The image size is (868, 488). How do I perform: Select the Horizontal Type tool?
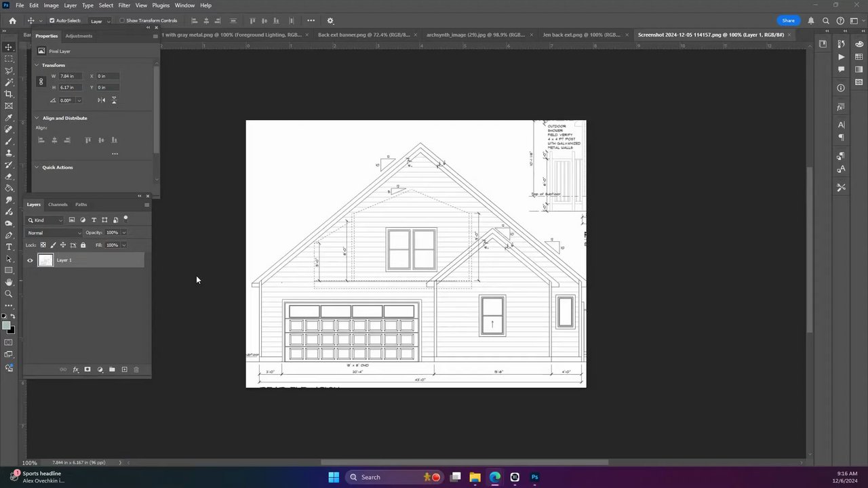click(x=9, y=247)
